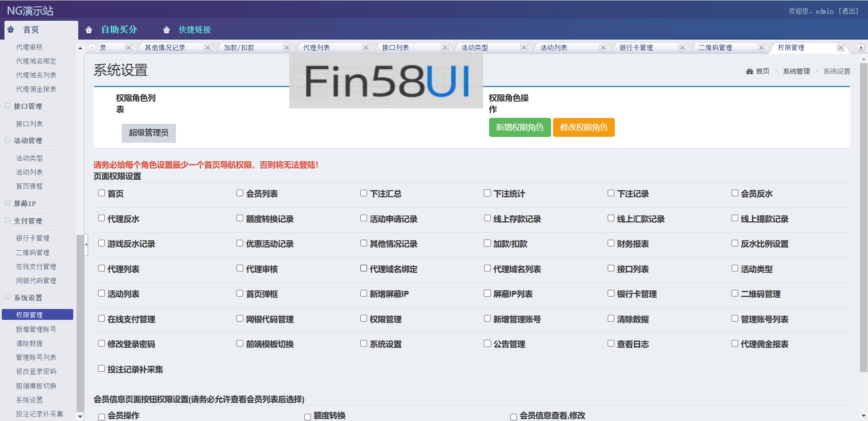Expand the 屏蔽IP sidebar section
Viewport: 868px width, 421px height.
(x=8, y=203)
